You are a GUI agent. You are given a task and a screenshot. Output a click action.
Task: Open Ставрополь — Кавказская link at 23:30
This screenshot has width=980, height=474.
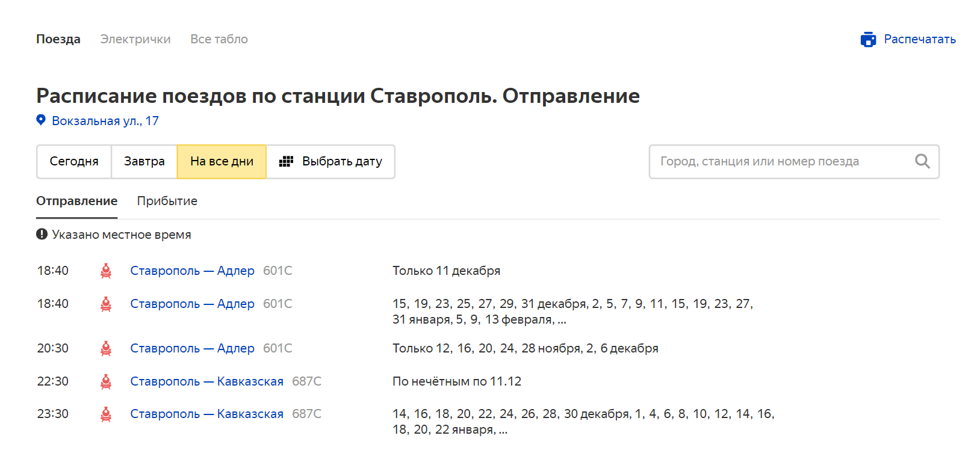pos(207,414)
